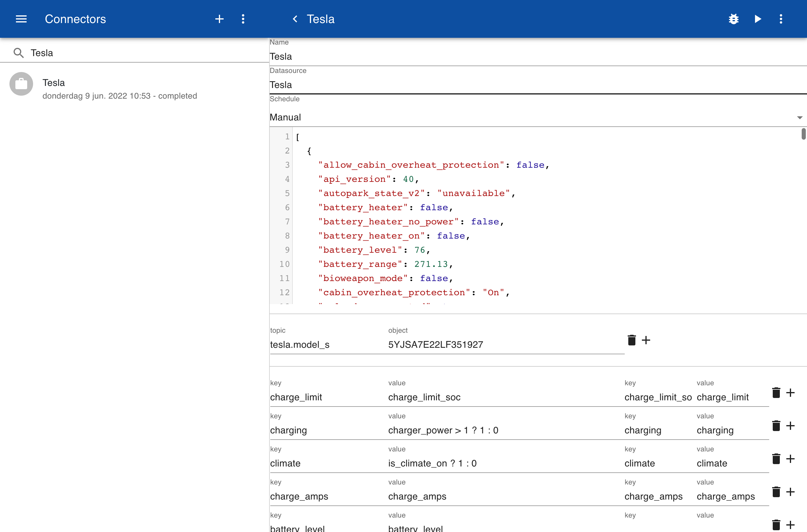The image size is (807, 532).
Task: Add a row after charge_amps mapping
Action: coord(790,492)
